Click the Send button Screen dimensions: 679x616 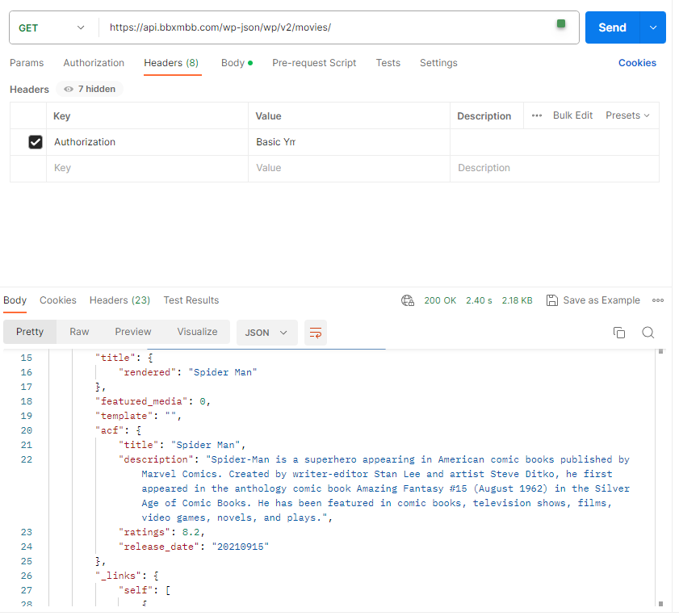(612, 27)
